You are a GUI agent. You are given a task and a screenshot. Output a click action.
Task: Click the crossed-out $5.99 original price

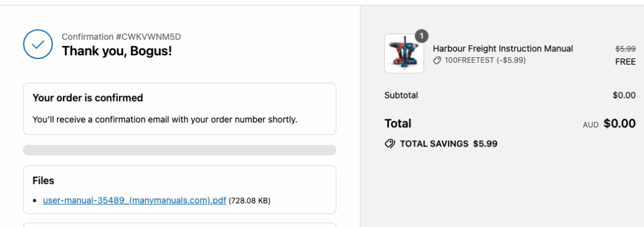(x=625, y=48)
